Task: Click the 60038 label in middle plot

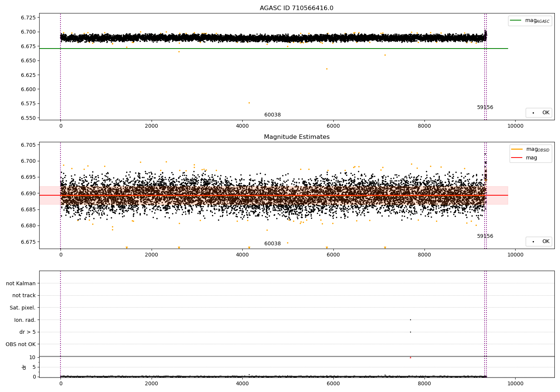Action: coord(273,244)
